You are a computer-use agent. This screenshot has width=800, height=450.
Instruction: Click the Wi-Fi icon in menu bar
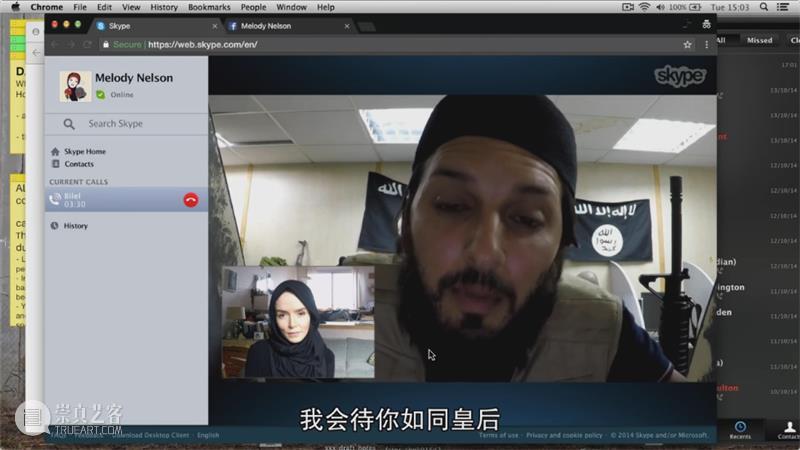point(644,7)
